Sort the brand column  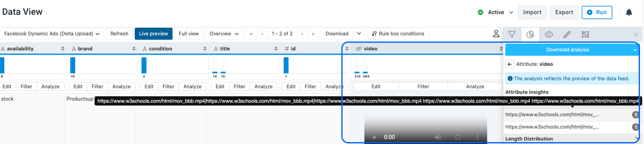tap(134, 49)
